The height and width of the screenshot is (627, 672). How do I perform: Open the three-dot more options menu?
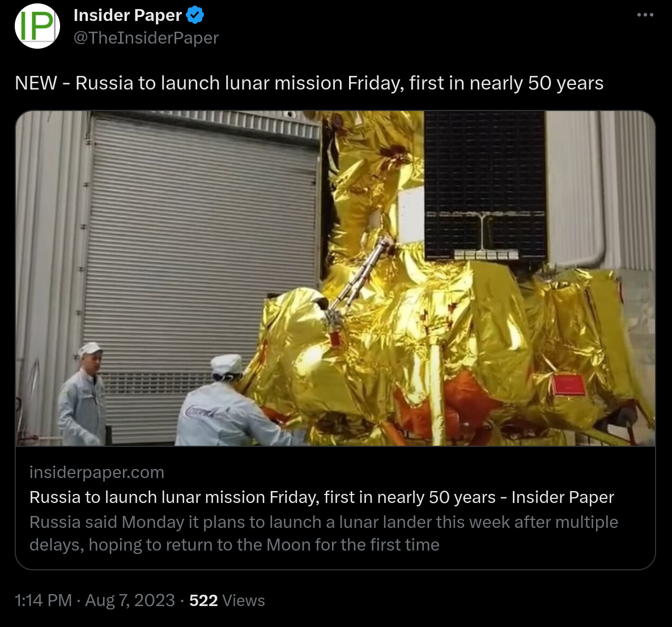point(645,15)
